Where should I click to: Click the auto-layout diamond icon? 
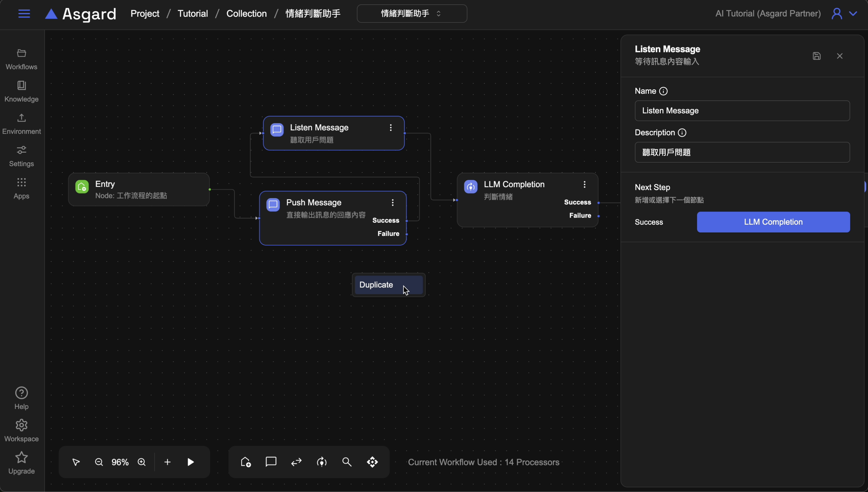tap(372, 462)
